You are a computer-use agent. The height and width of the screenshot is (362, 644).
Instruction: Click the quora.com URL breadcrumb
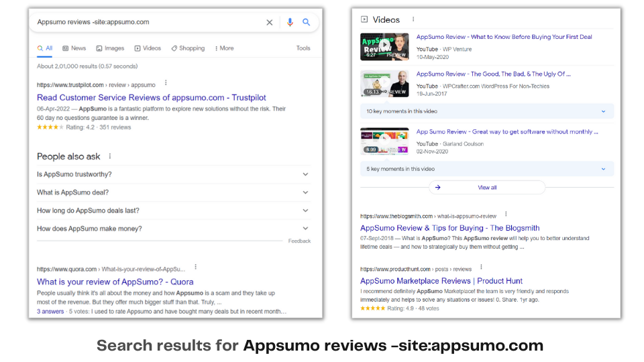tap(111, 269)
